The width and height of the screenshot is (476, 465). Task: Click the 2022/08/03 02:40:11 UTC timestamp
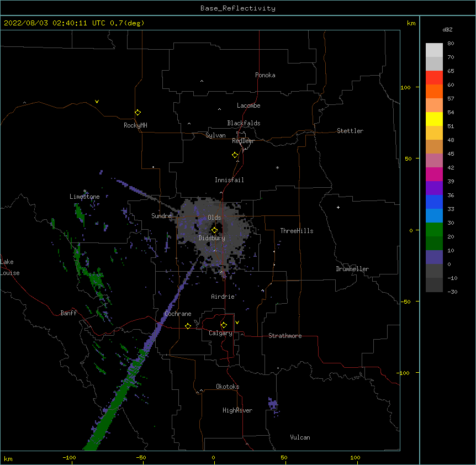click(x=55, y=23)
